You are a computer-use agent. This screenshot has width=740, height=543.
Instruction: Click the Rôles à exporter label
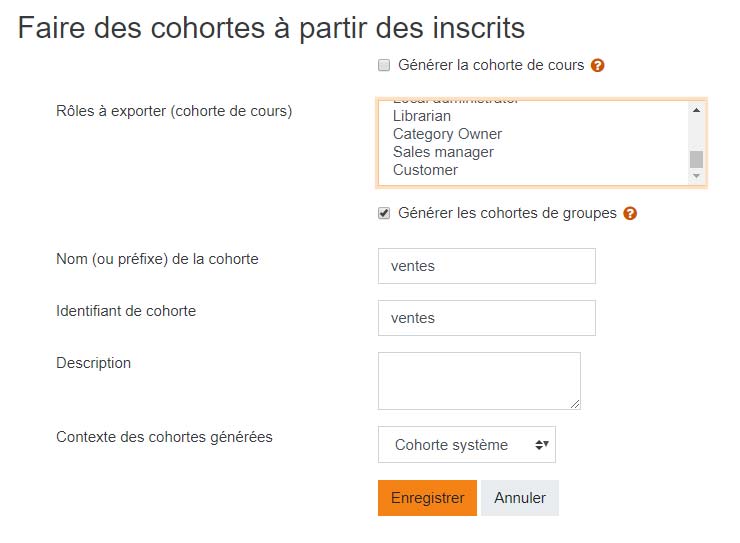point(174,111)
